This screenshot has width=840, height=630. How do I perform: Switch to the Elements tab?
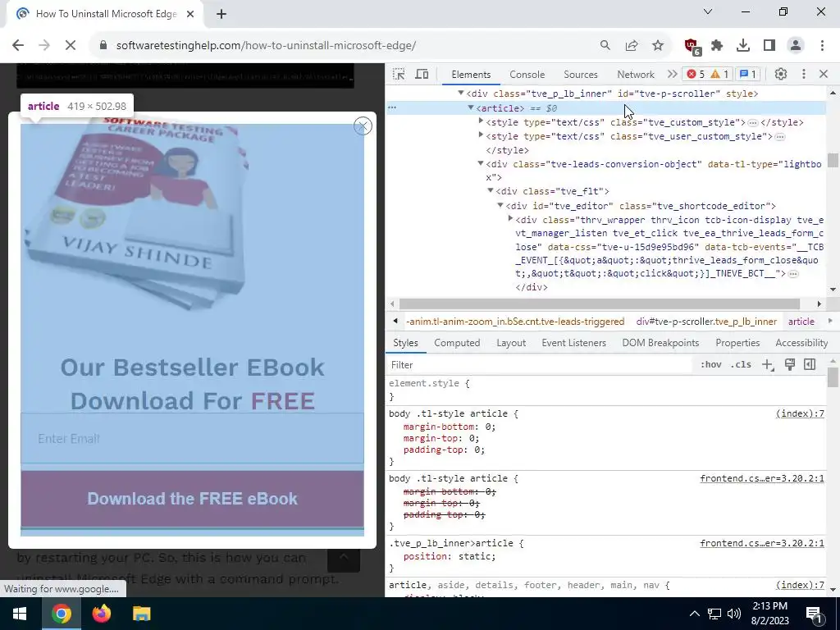pyautogui.click(x=471, y=75)
